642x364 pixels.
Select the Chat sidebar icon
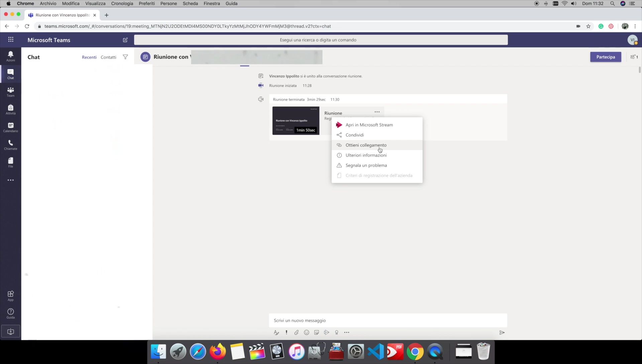[x=11, y=74]
